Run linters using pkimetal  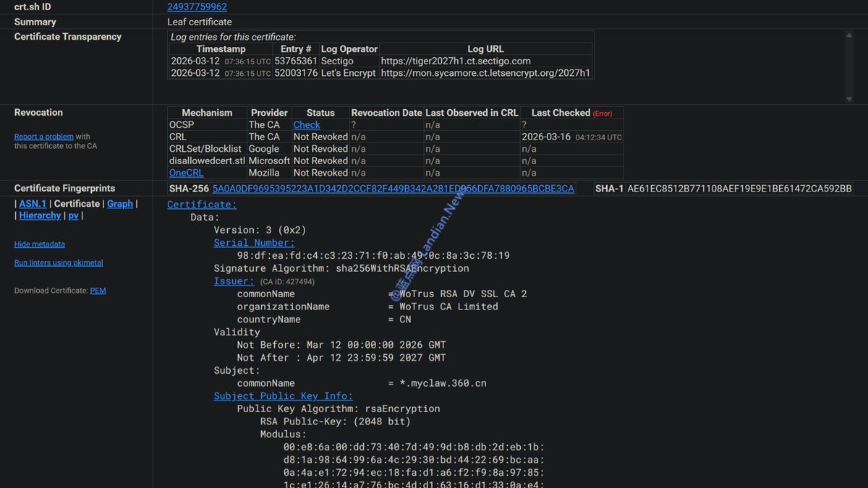[x=59, y=262]
